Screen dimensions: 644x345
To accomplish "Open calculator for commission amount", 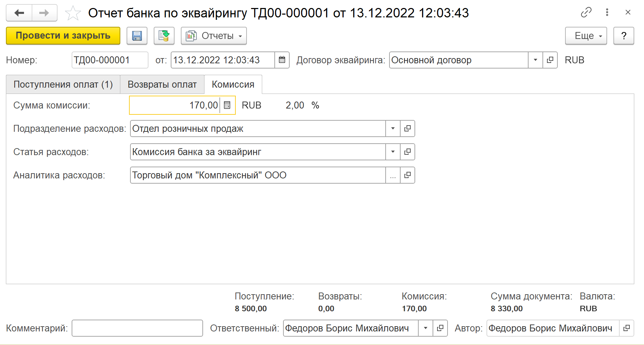I will (227, 105).
